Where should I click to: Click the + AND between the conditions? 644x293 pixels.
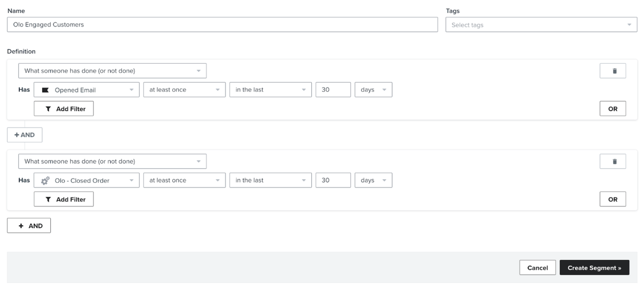coord(24,135)
